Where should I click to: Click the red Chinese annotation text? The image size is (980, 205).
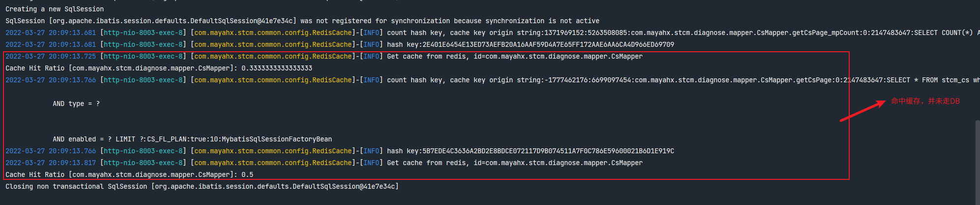pos(925,101)
